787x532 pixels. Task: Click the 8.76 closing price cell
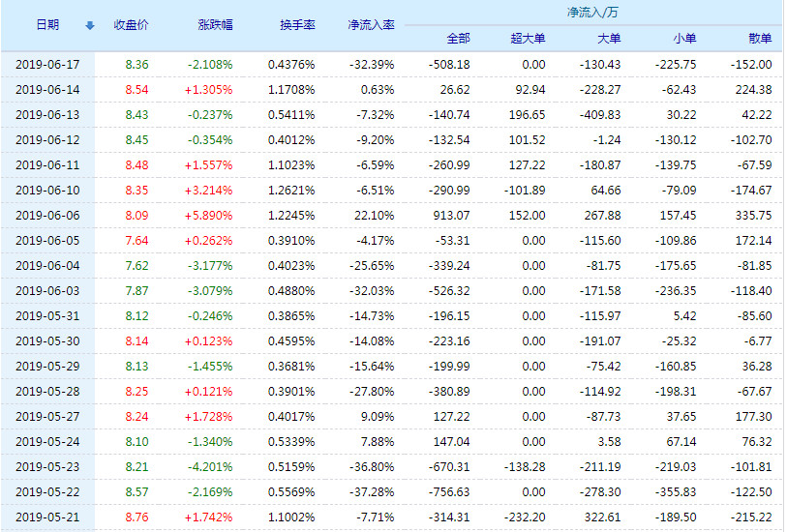[136, 517]
